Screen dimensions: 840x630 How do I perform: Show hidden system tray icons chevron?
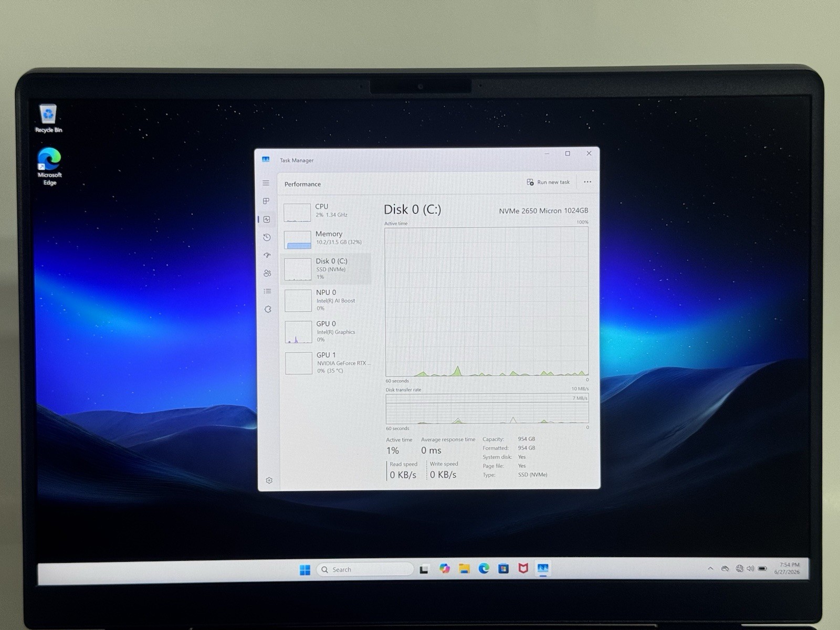coord(710,569)
